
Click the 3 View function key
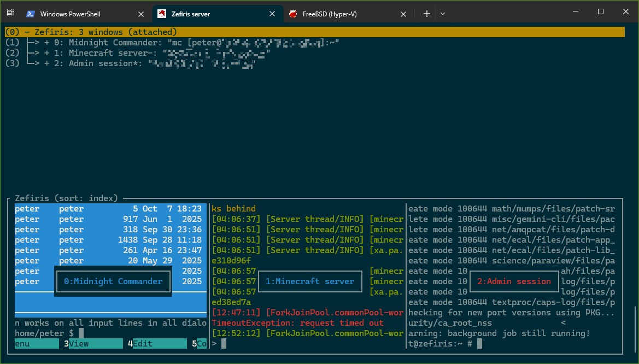pyautogui.click(x=93, y=344)
